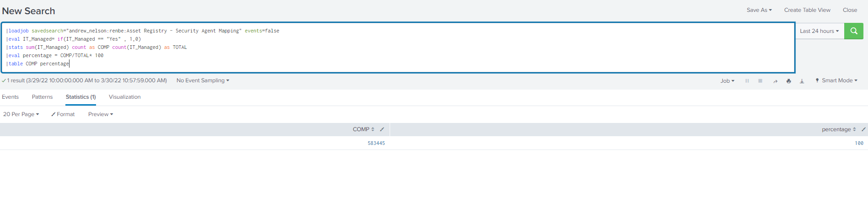Screen dimensions: 868x197
Task: Switch to the Events tab
Action: [10, 97]
